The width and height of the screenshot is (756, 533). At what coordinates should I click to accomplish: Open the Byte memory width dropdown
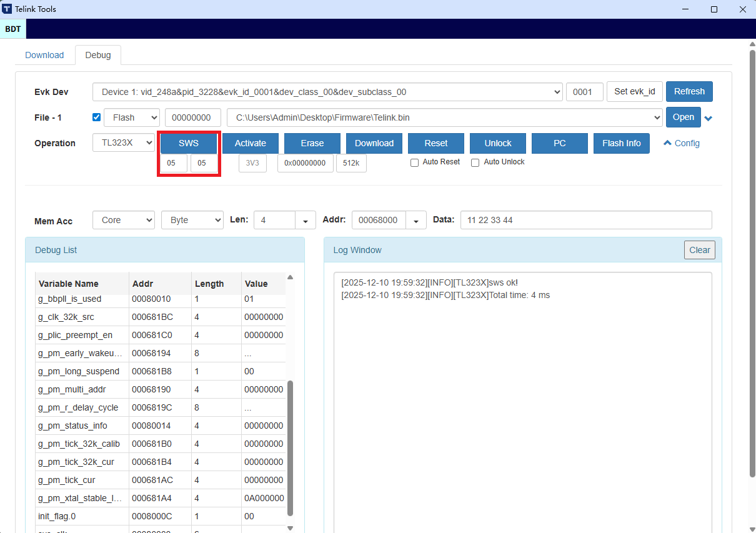192,220
